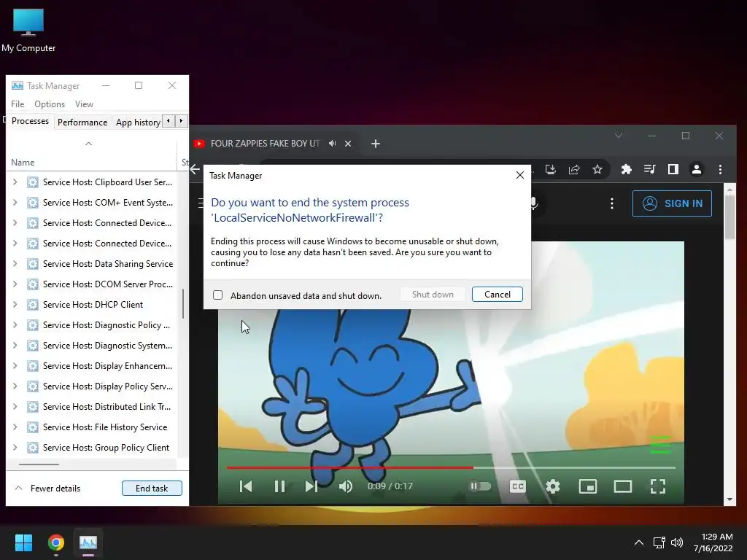Expand Service Host: Clipboard User Service

(15, 182)
